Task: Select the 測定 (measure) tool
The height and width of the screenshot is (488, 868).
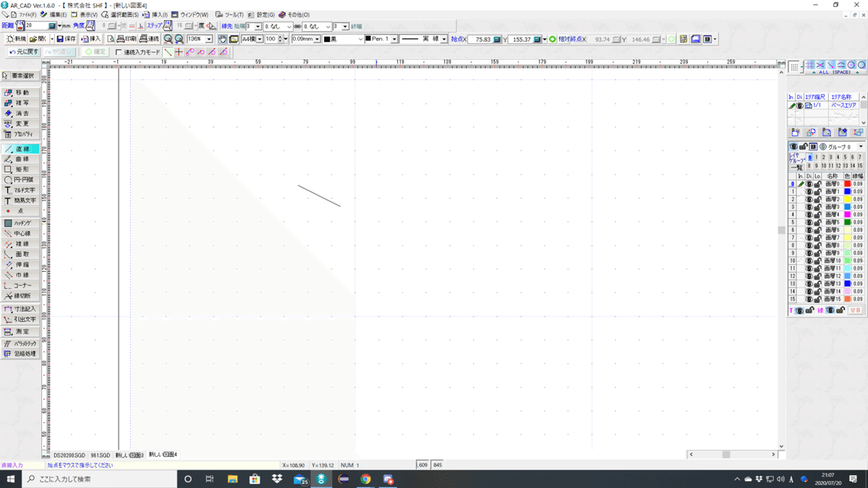Action: (x=20, y=331)
